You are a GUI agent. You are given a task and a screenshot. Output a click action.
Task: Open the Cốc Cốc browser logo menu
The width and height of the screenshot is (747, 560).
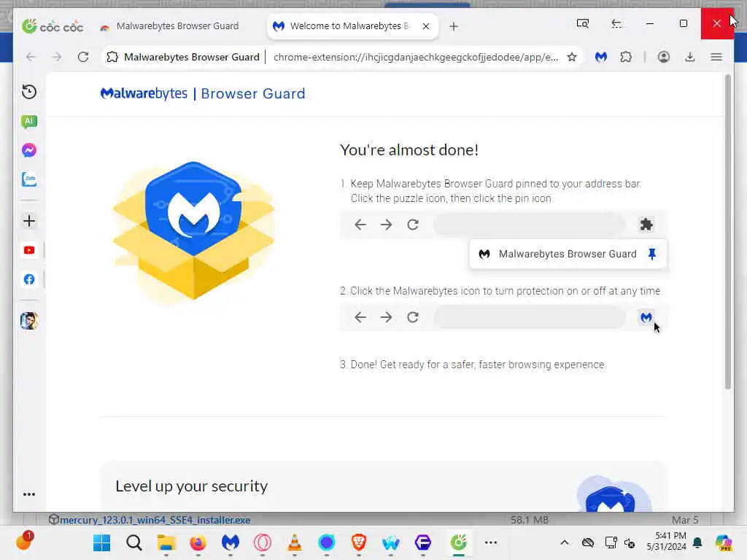(53, 26)
